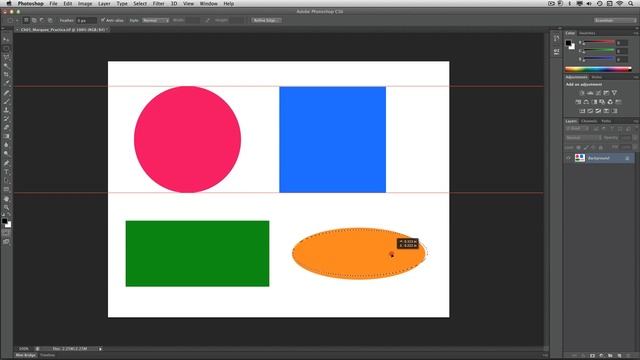Click the foreground color swatch in Color panel
640x360 pixels.
[568, 42]
